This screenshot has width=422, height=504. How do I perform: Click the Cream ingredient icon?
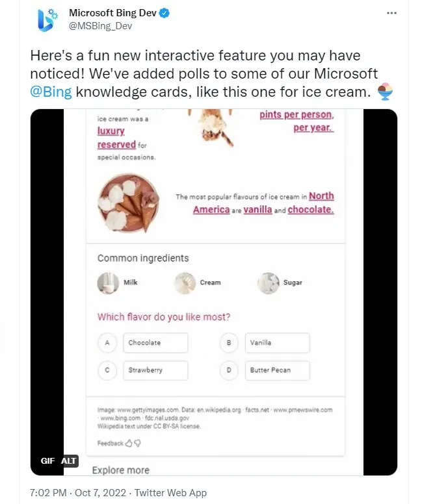pos(185,283)
